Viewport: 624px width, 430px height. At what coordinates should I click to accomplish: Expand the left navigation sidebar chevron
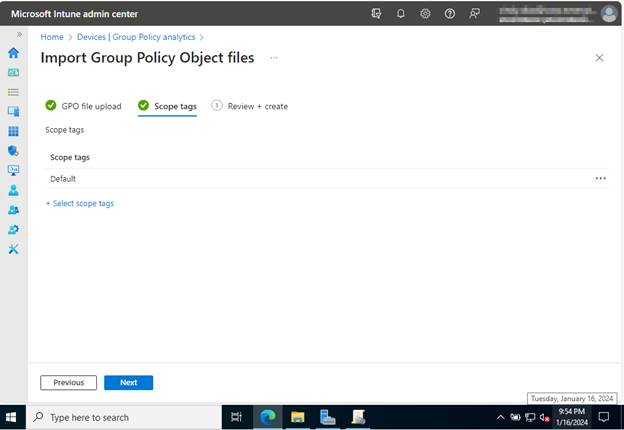coord(18,34)
